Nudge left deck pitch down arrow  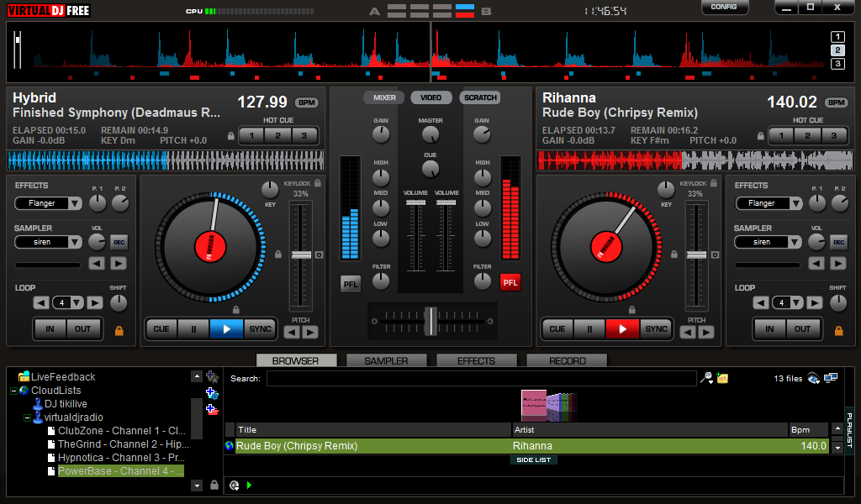(292, 332)
